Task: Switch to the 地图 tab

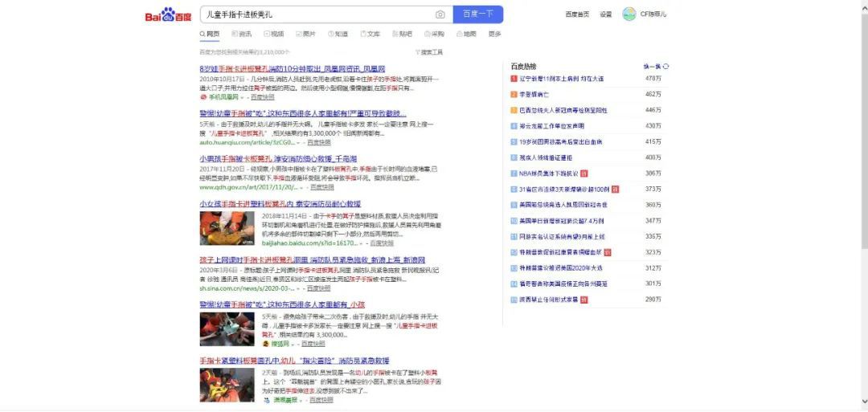Action: pyautogui.click(x=467, y=35)
